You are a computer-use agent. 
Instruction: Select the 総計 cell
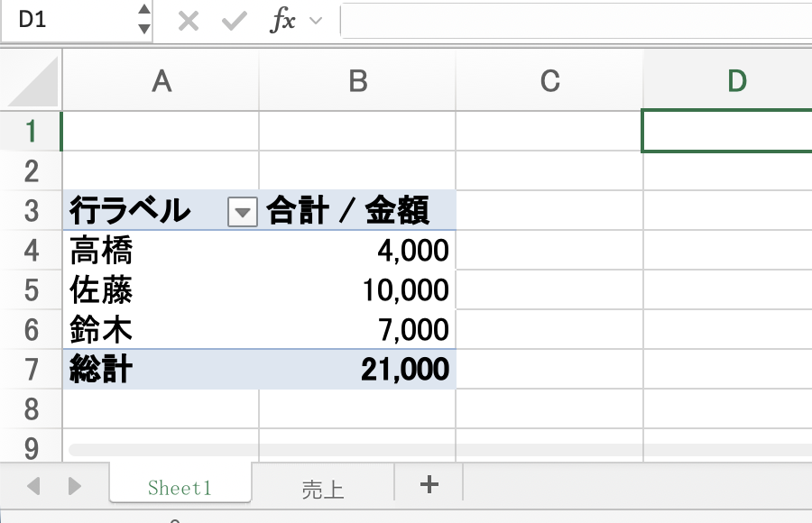coord(161,369)
